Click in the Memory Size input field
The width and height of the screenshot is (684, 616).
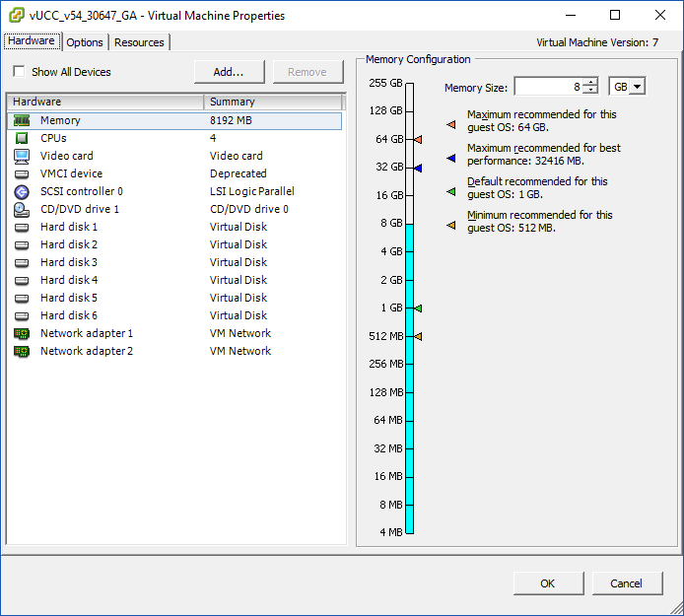[549, 87]
